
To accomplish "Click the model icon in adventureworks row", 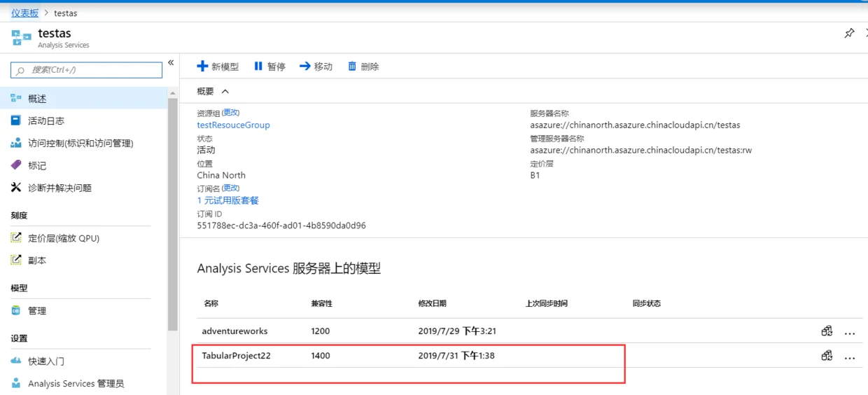I will coord(827,331).
